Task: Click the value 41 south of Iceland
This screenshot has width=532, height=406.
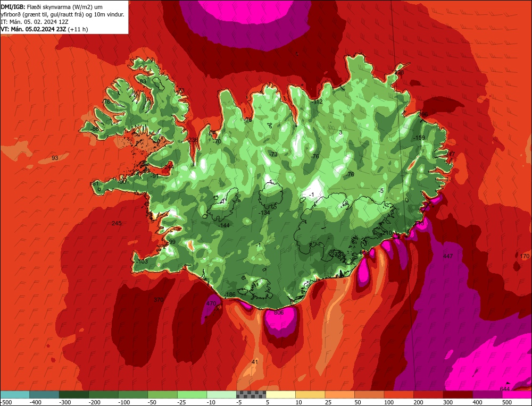Action: coord(255,362)
